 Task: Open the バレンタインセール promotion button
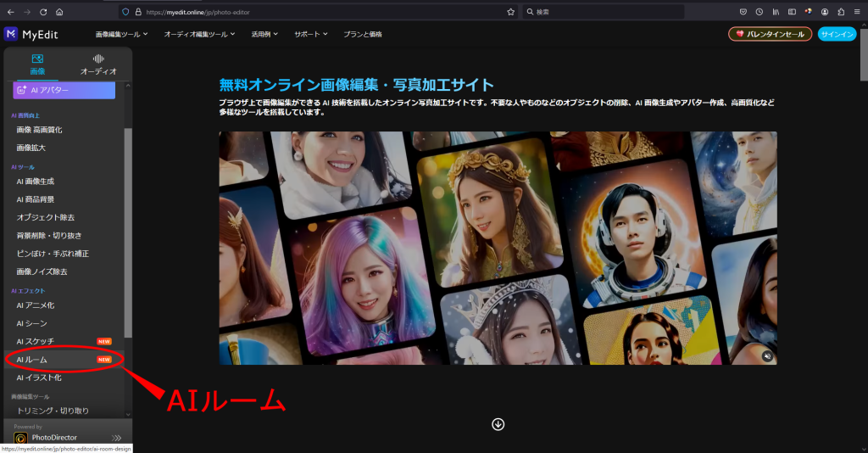tap(770, 34)
